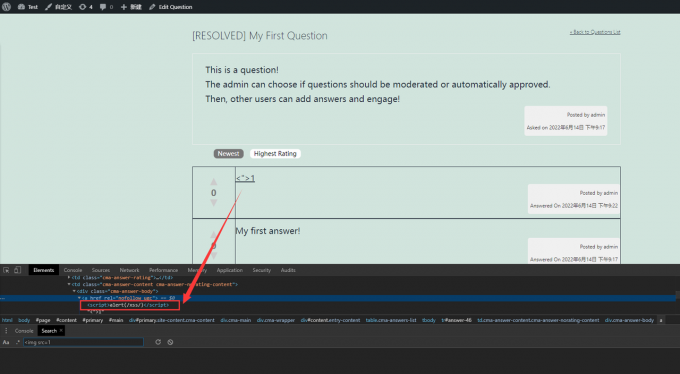Switch to the Elements tab
The height and width of the screenshot is (374, 680).
(x=43, y=270)
